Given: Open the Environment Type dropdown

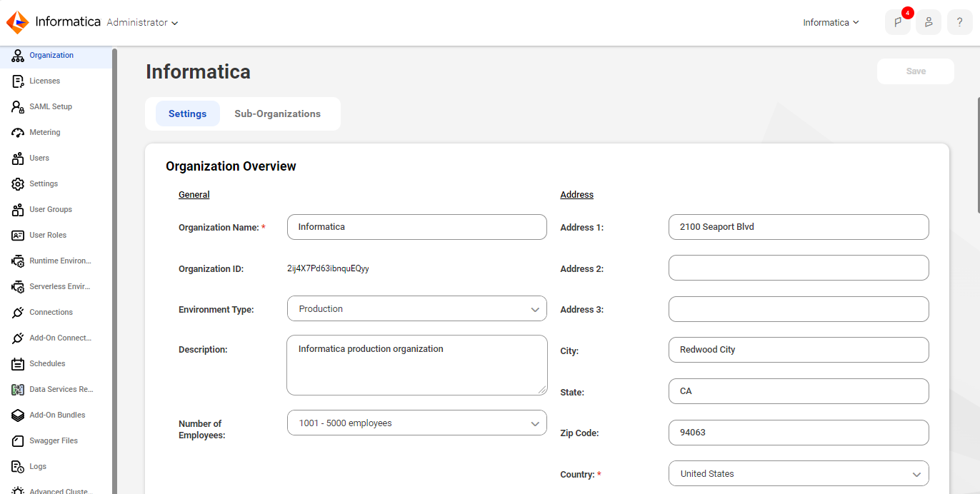Looking at the screenshot, I should [417, 309].
